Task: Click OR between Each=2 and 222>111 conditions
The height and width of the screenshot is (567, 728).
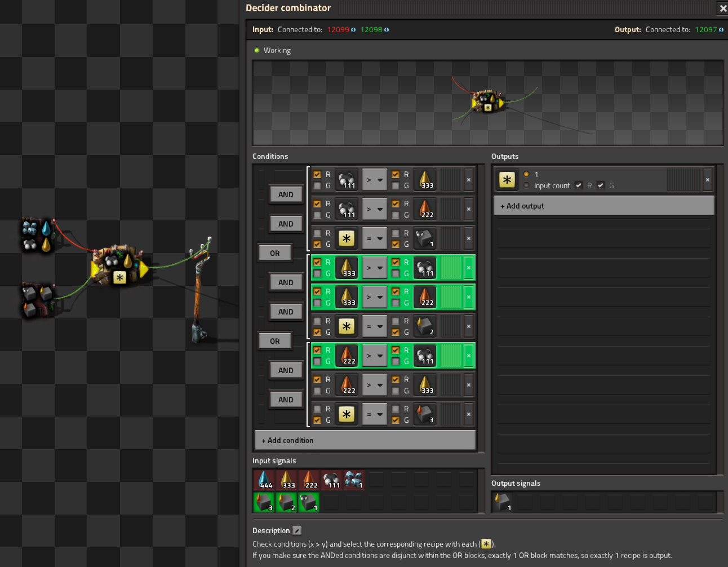Action: [274, 341]
